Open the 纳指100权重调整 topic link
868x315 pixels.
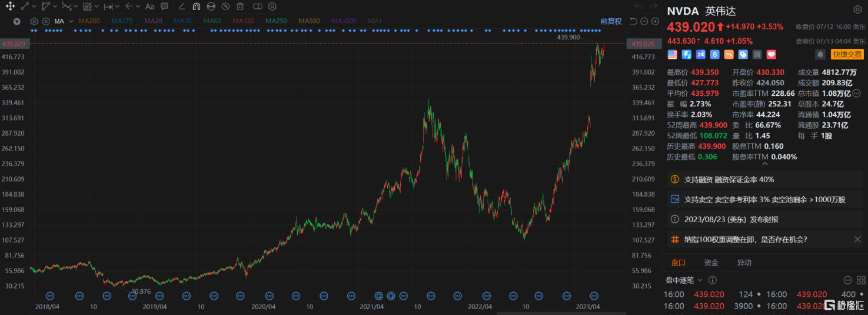tap(746, 239)
